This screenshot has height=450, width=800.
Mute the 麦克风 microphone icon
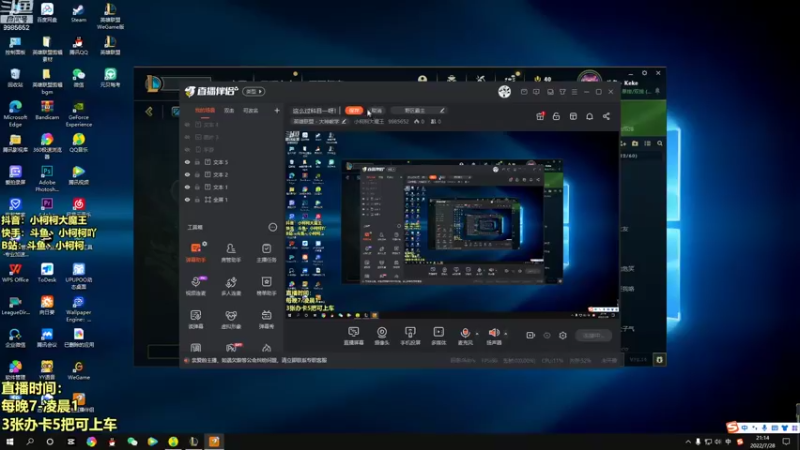click(465, 333)
